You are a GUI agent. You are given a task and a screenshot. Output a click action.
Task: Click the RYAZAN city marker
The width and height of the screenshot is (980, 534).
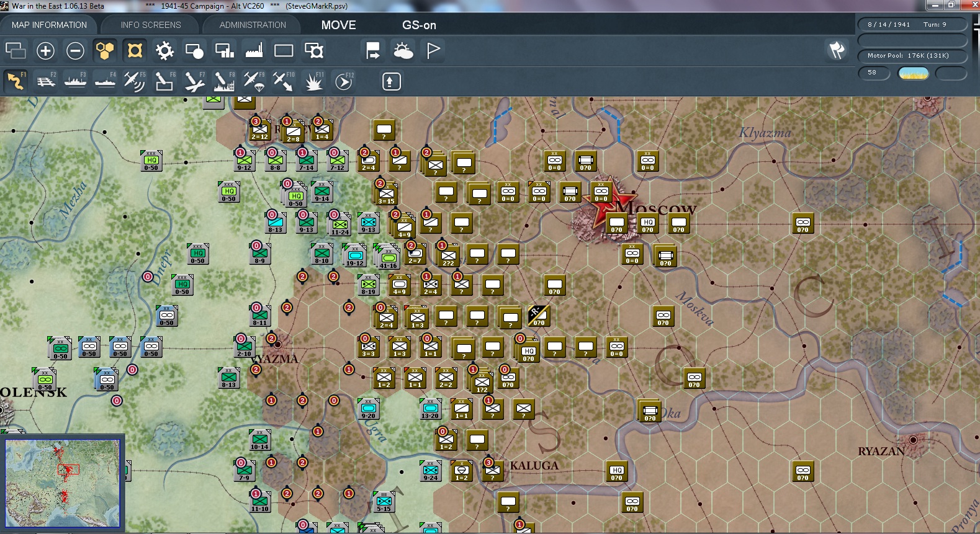[x=913, y=440]
